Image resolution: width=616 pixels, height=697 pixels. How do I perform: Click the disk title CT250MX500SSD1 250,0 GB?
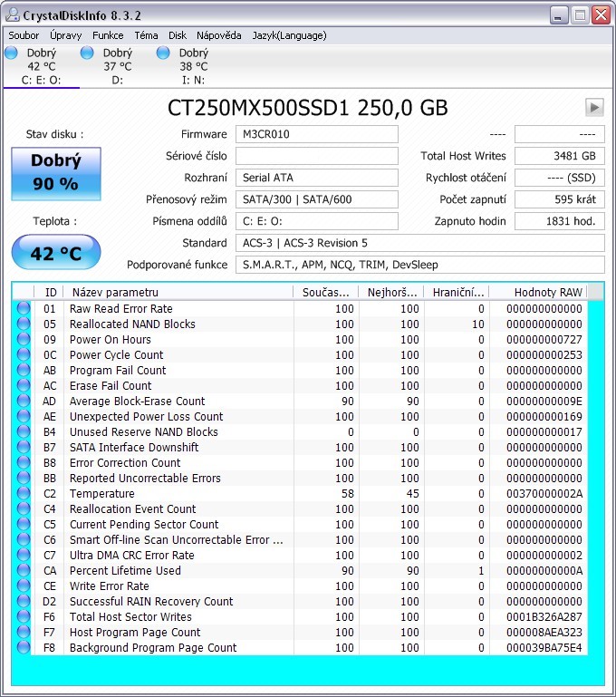pos(307,108)
